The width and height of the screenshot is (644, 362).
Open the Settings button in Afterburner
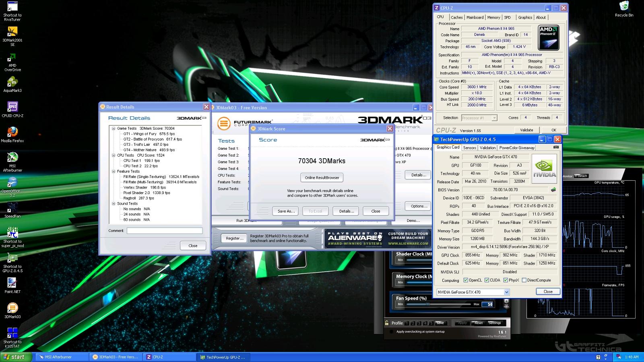click(495, 323)
